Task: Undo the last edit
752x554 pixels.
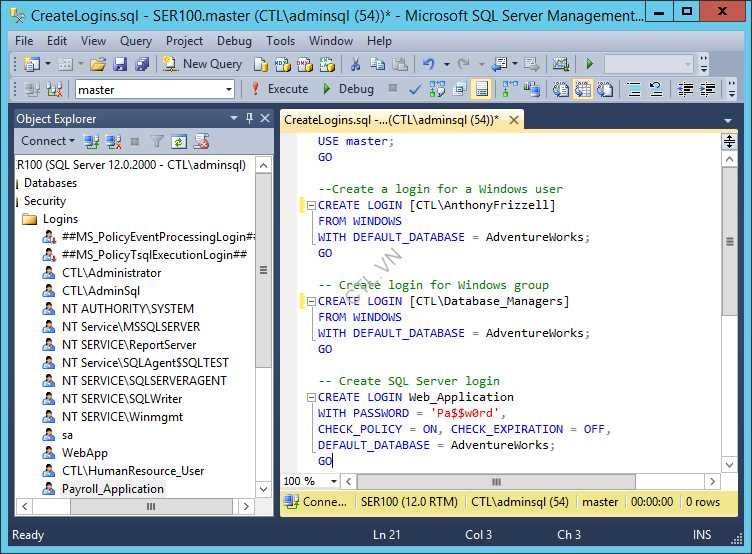Action: click(x=428, y=64)
